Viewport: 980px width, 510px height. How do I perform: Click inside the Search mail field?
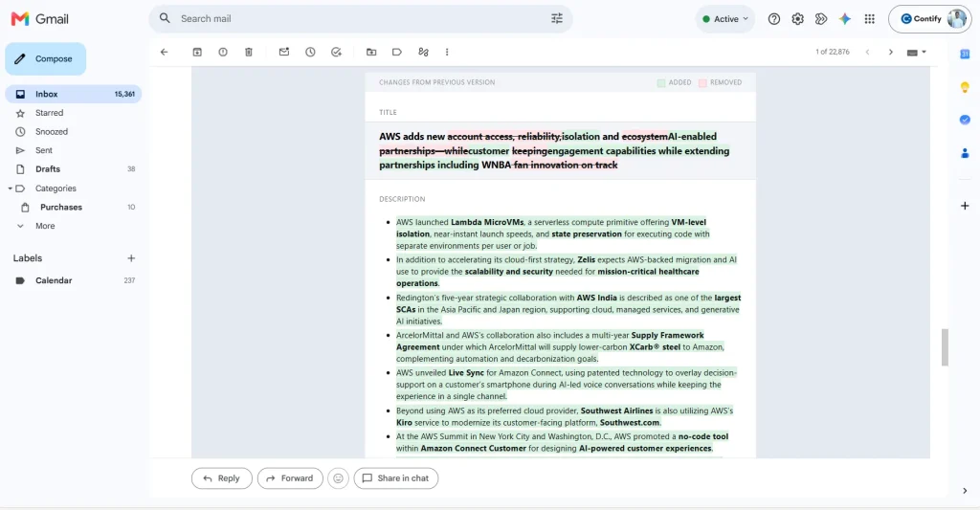pos(360,19)
